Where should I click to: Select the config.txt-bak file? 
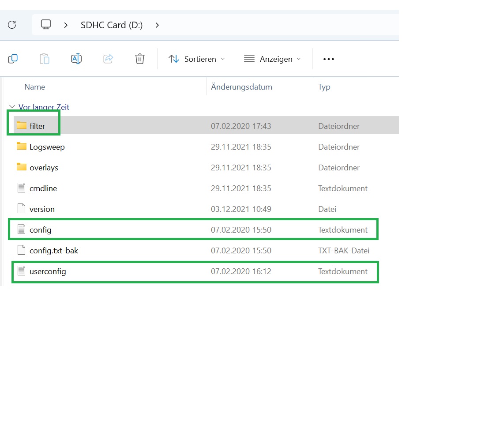53,251
